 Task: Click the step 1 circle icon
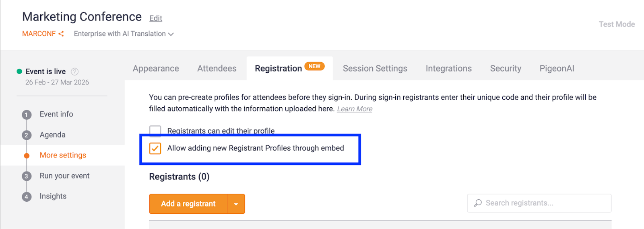(27, 115)
